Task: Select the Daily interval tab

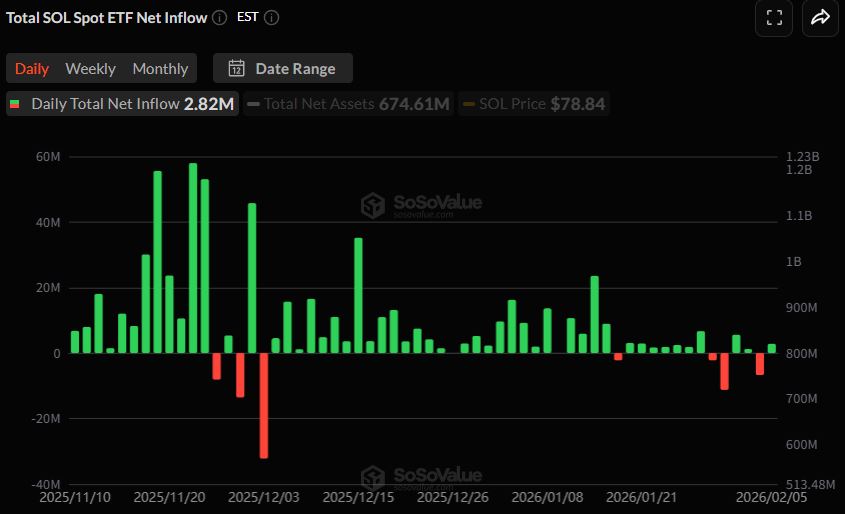Action: pos(32,69)
